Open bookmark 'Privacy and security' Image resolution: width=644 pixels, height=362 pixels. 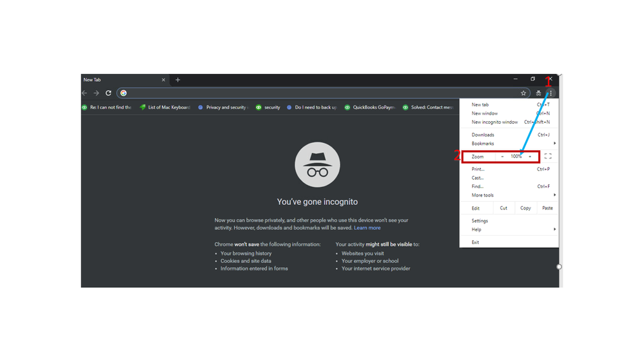click(x=223, y=108)
